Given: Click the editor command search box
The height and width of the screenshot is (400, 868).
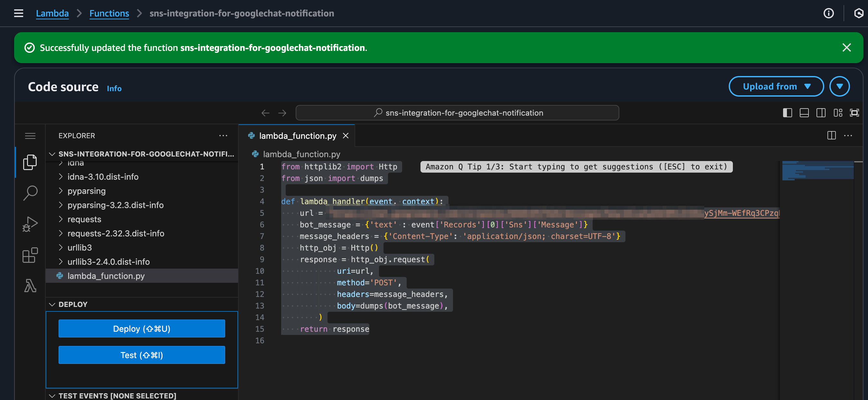Looking at the screenshot, I should (457, 113).
